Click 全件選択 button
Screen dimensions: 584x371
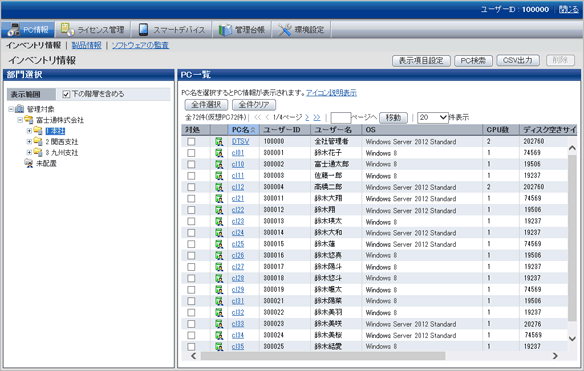coord(206,105)
